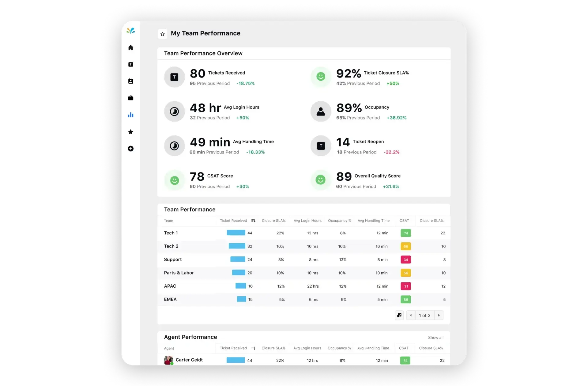The image size is (588, 386).
Task: Click the Home navigation icon
Action: (x=130, y=47)
